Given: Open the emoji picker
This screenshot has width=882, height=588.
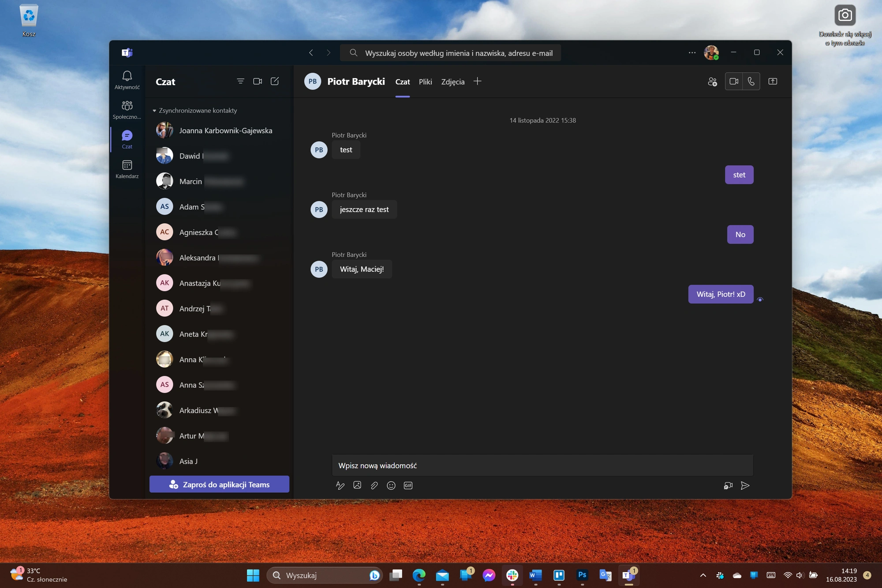Looking at the screenshot, I should tap(391, 485).
